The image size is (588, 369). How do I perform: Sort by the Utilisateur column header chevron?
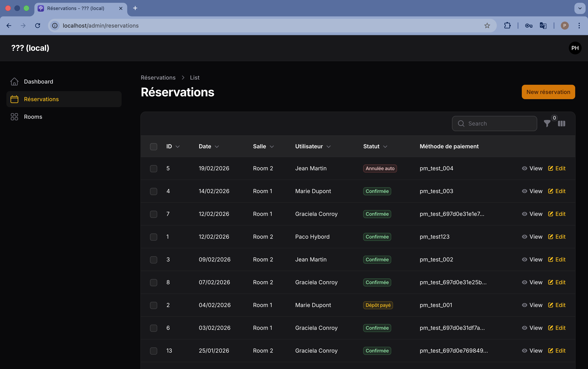click(328, 147)
